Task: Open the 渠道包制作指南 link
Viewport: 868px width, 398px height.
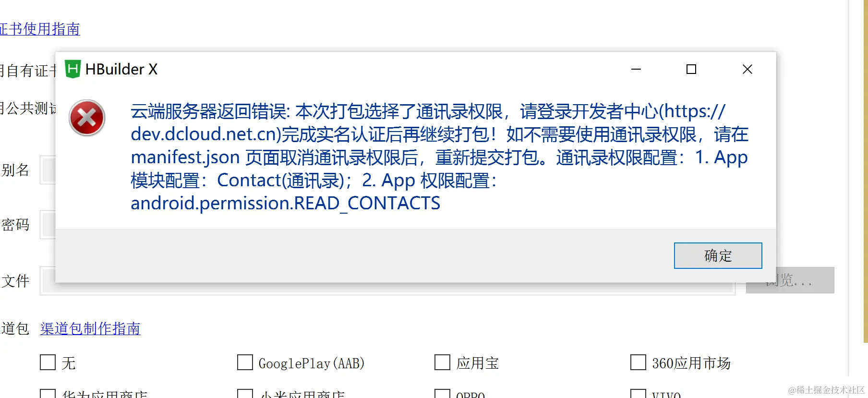Action: point(90,328)
